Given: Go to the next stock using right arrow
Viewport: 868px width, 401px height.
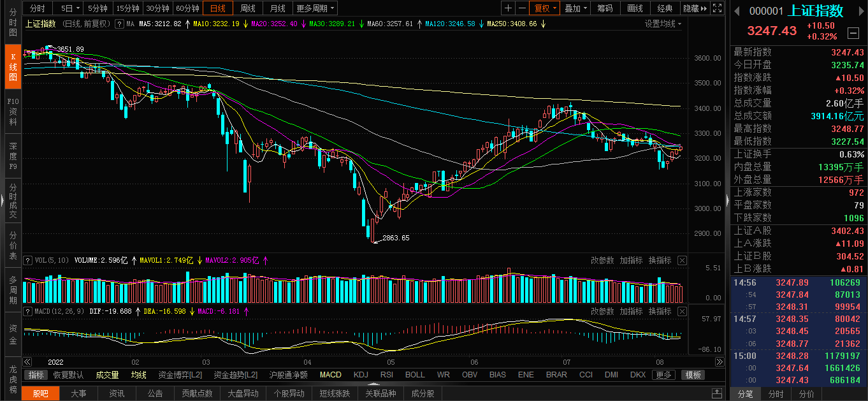Looking at the screenshot, I should [x=861, y=11].
